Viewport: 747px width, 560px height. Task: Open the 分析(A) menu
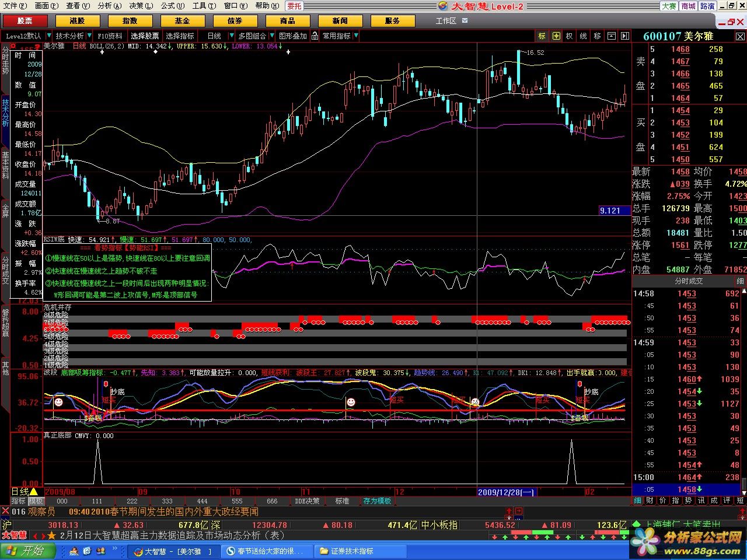click(109, 6)
